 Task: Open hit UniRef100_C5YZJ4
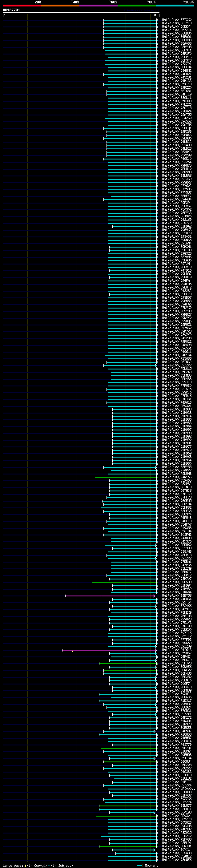point(176,30)
